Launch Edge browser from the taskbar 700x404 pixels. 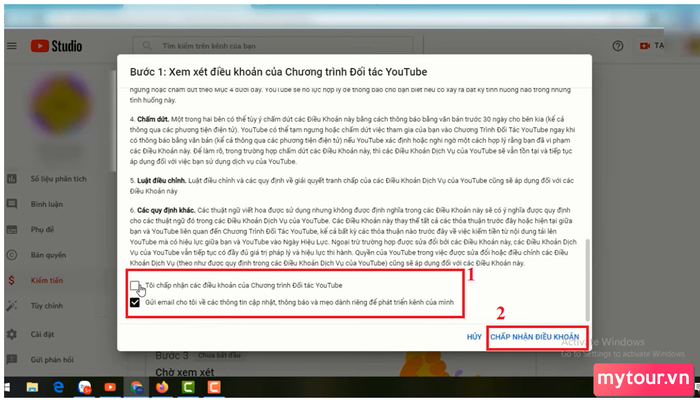pyautogui.click(x=58, y=387)
